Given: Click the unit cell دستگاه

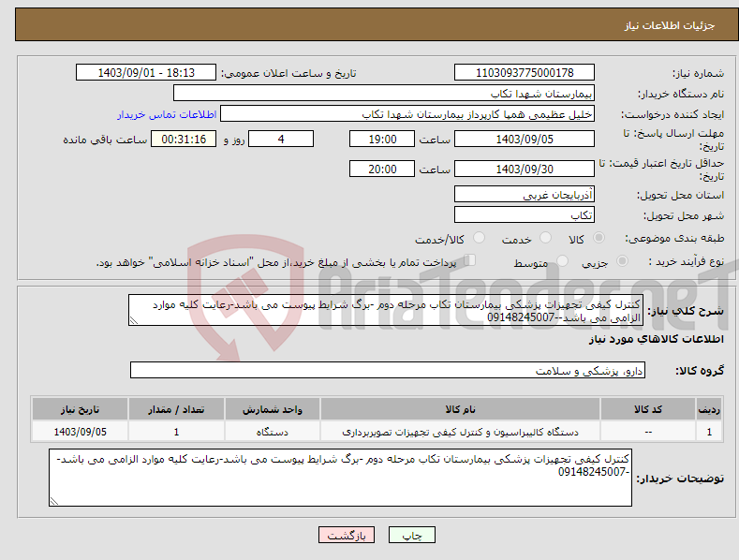Looking at the screenshot, I should click(273, 432).
